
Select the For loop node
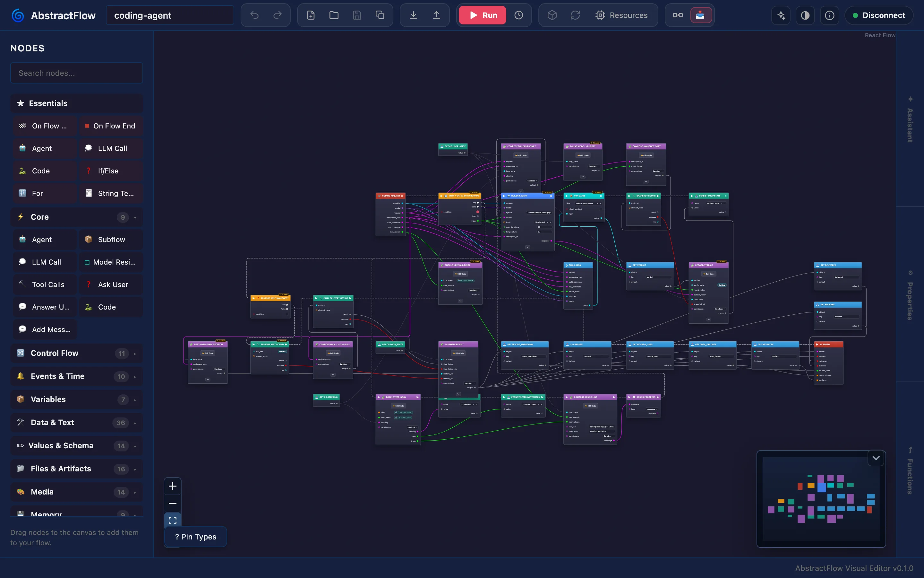point(45,193)
